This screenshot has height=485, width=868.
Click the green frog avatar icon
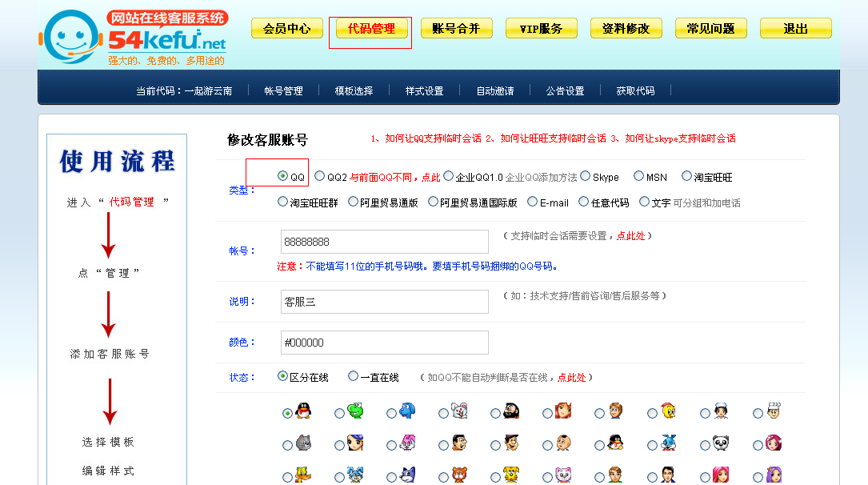(355, 411)
